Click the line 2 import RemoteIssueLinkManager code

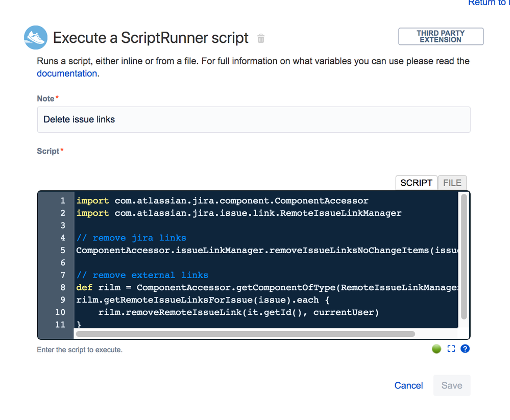(x=239, y=213)
